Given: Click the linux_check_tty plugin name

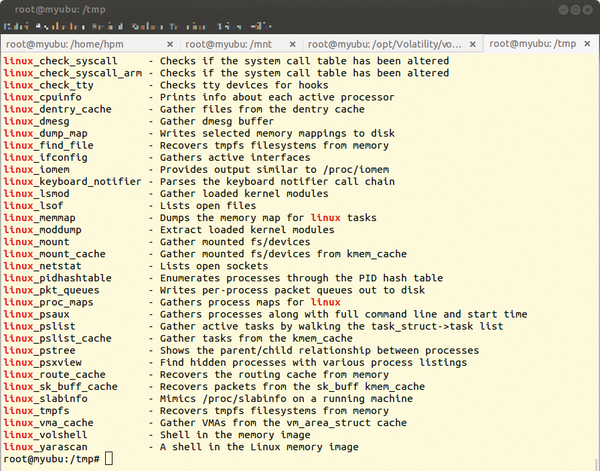Looking at the screenshot, I should coord(49,85).
